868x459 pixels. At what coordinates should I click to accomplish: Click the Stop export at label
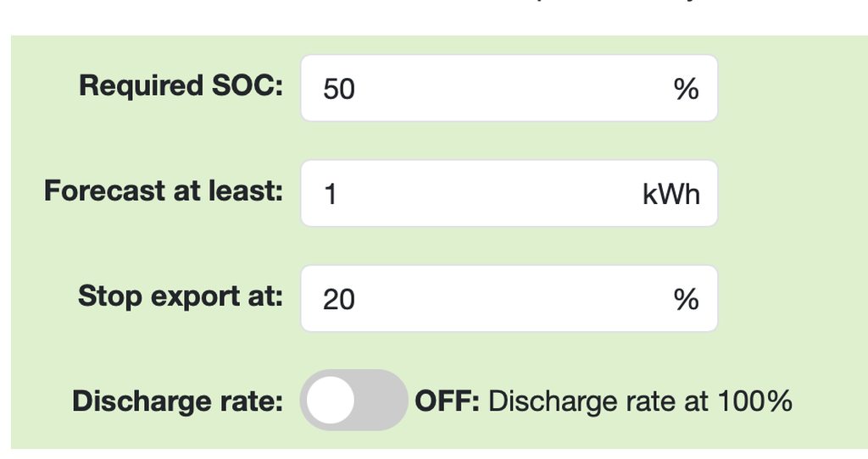pyautogui.click(x=180, y=296)
